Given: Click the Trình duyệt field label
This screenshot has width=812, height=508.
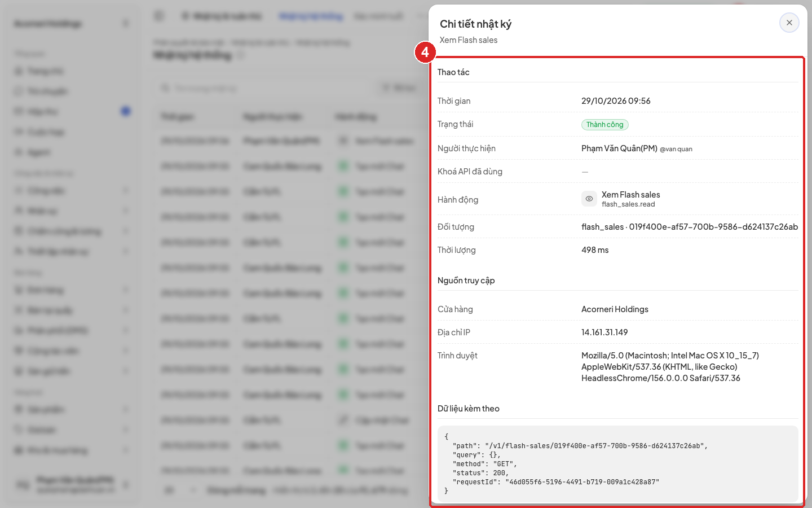Looking at the screenshot, I should coord(457,356).
